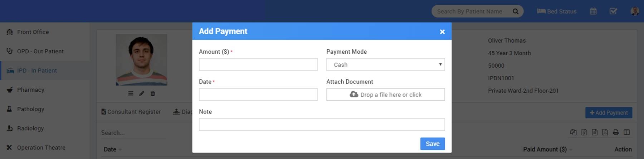Viewport: 644px width, 159px height.
Task: Open the task checklist icon in header
Action: 613,11
